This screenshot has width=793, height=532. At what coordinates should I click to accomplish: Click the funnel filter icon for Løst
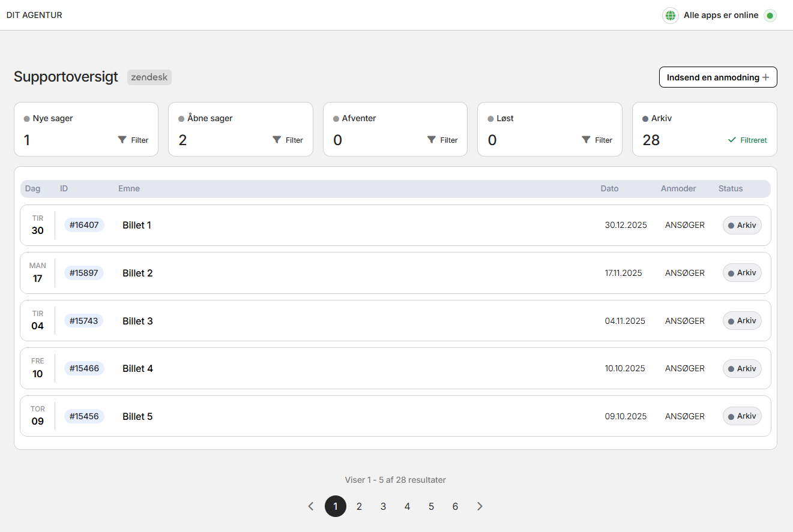(x=586, y=140)
